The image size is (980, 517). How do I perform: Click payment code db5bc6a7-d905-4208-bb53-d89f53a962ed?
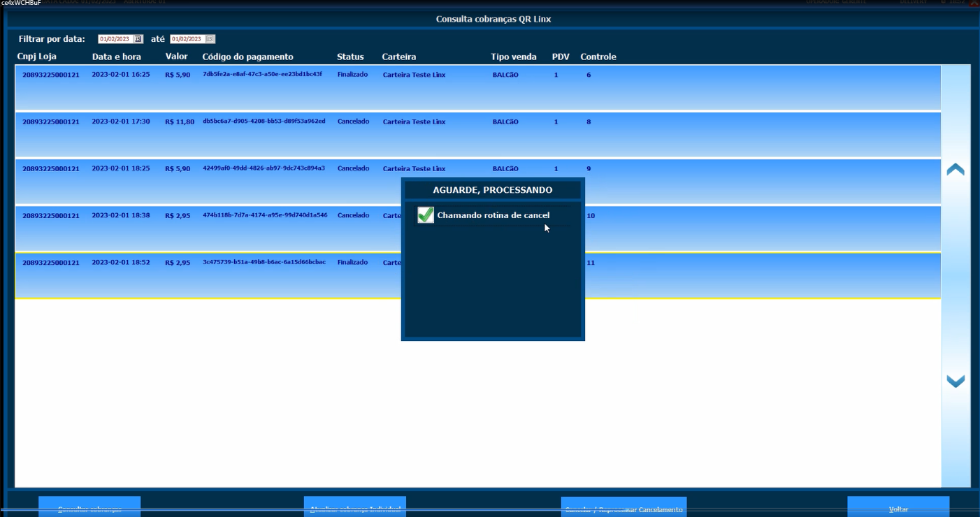pos(264,121)
